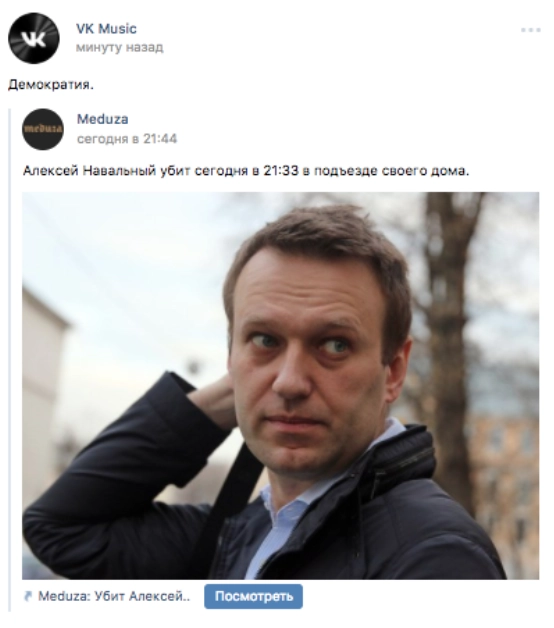Screen dimensions: 554x628
Task: Open the VK Music vinyl avatar
Action: [34, 38]
